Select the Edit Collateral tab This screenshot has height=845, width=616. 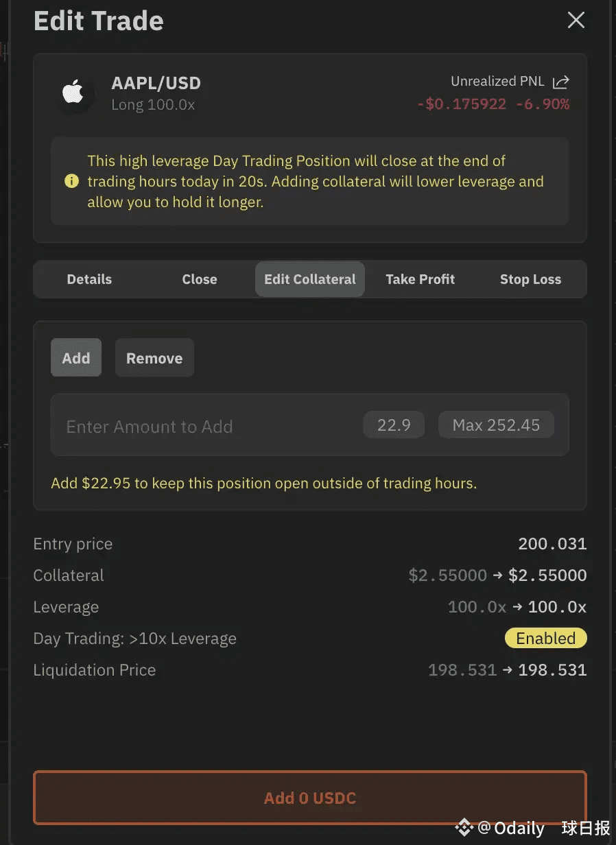[310, 279]
